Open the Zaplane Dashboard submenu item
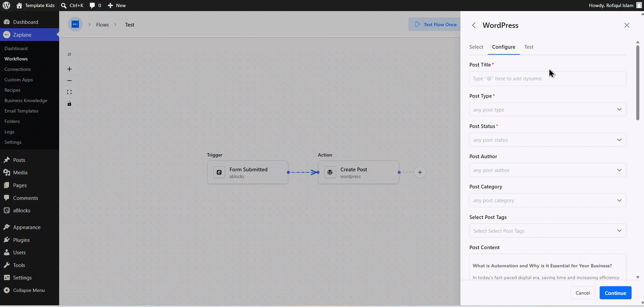The height and width of the screenshot is (307, 644). point(16,48)
